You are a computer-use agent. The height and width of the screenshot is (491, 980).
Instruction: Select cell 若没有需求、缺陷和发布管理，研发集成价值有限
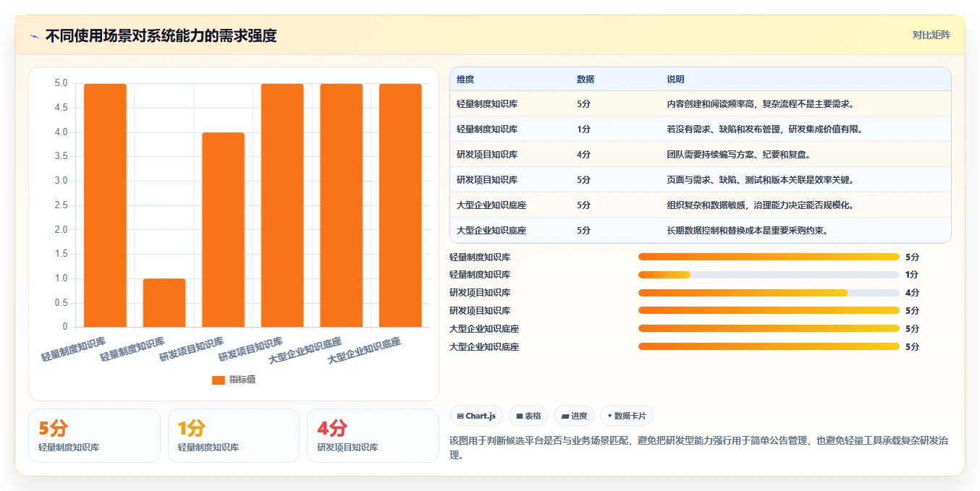click(x=764, y=129)
